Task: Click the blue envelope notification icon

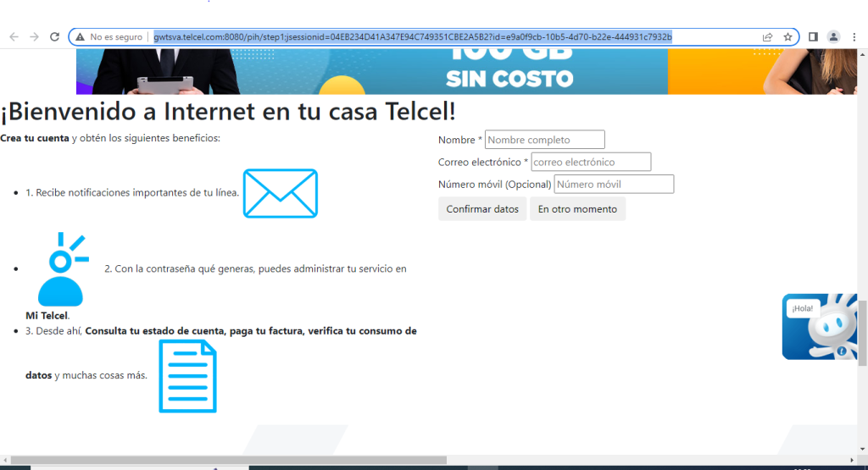Action: click(281, 194)
